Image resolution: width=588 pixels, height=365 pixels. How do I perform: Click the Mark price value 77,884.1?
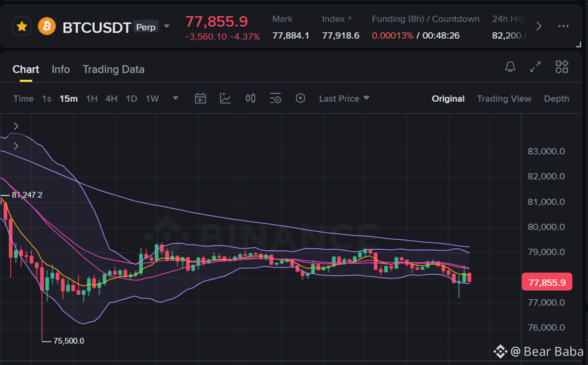click(291, 35)
